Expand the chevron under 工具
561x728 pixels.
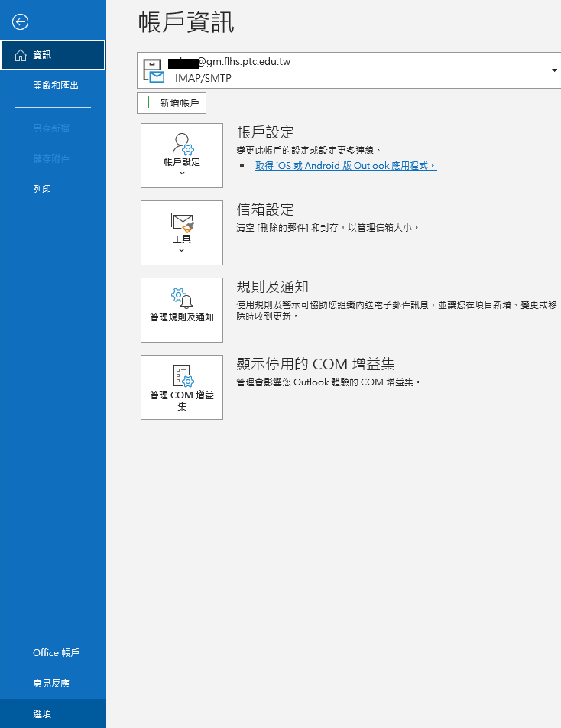[181, 250]
